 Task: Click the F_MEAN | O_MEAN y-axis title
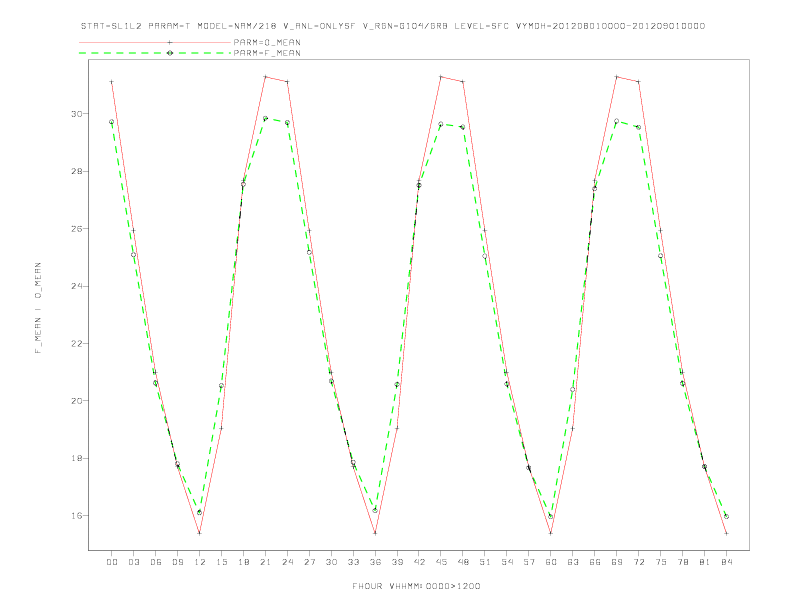[x=38, y=308]
